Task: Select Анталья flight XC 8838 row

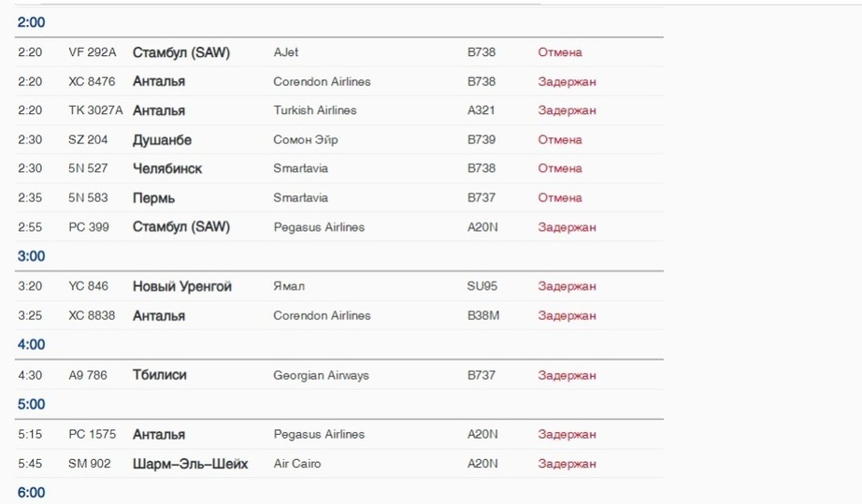Action: coord(339,315)
